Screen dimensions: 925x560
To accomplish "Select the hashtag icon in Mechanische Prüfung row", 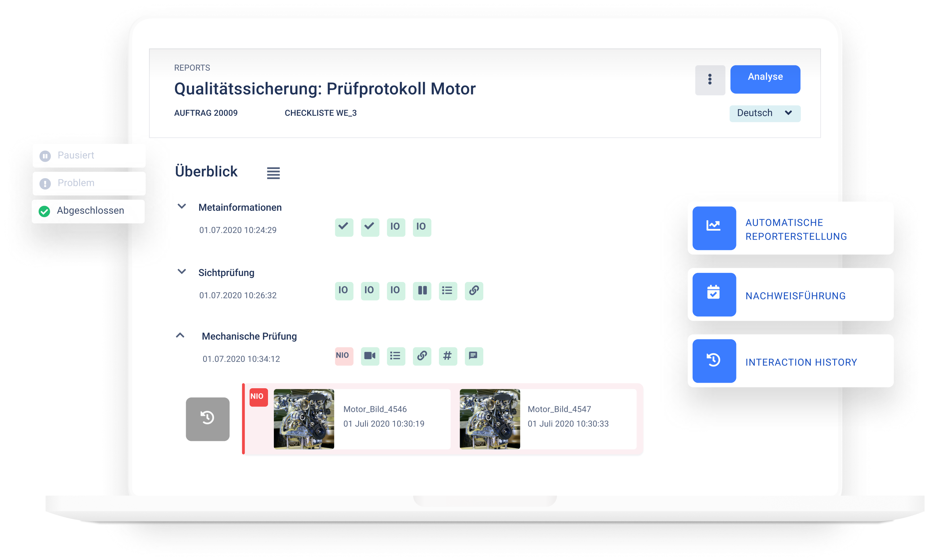I will 448,356.
